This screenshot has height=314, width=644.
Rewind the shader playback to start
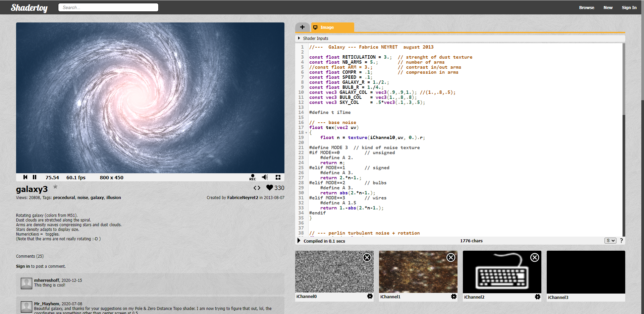coord(25,177)
